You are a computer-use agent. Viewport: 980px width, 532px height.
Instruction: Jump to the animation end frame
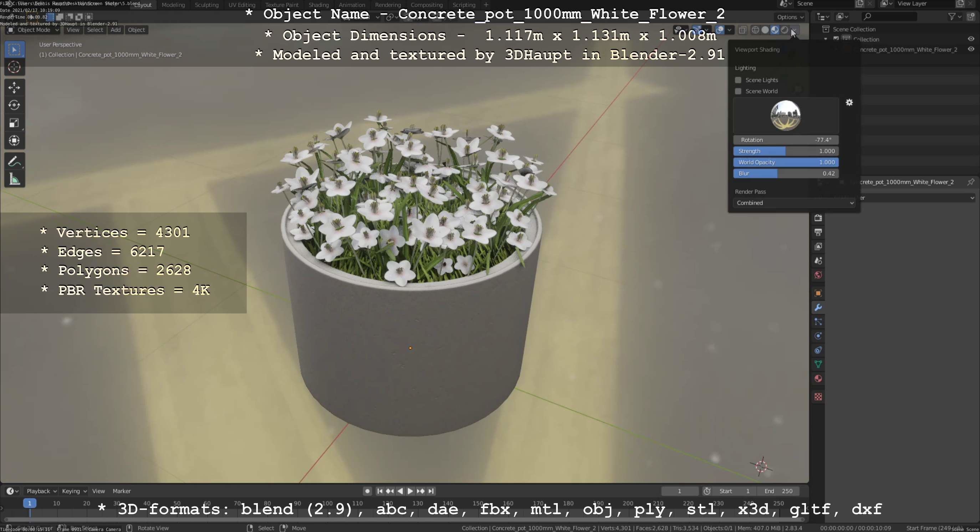pos(431,491)
